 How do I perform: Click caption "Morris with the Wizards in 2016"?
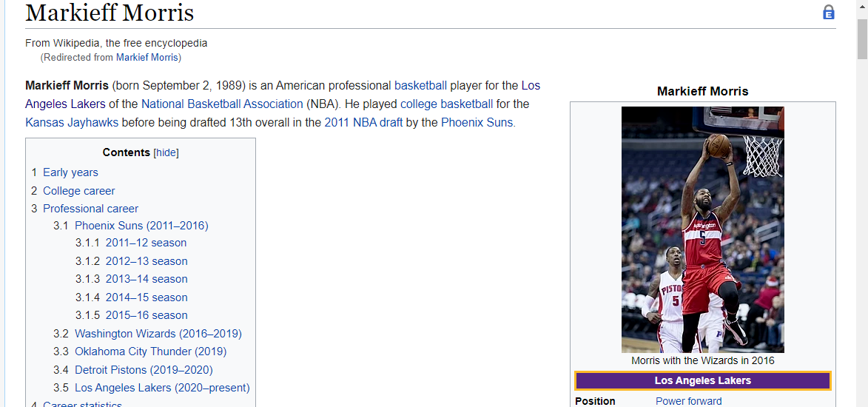[x=702, y=360]
